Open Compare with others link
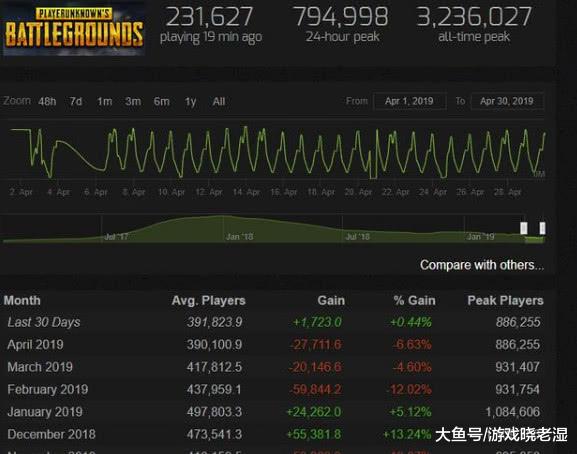 tap(482, 265)
